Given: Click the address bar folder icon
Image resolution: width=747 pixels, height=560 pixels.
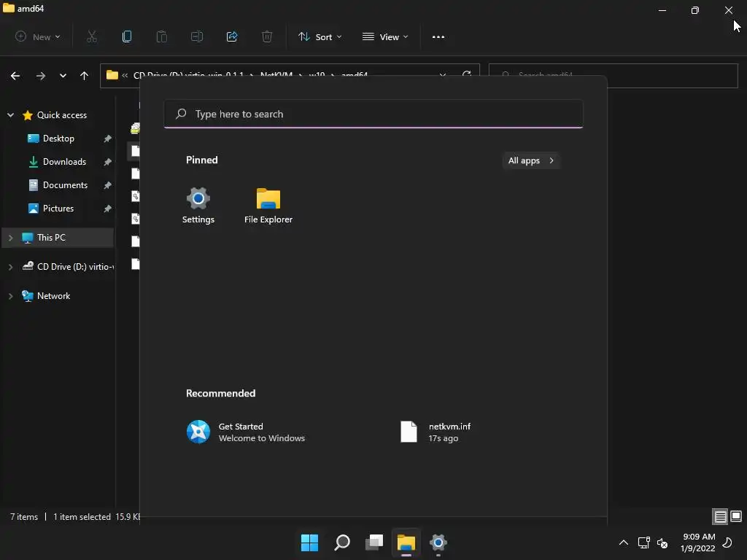Looking at the screenshot, I should 112,75.
